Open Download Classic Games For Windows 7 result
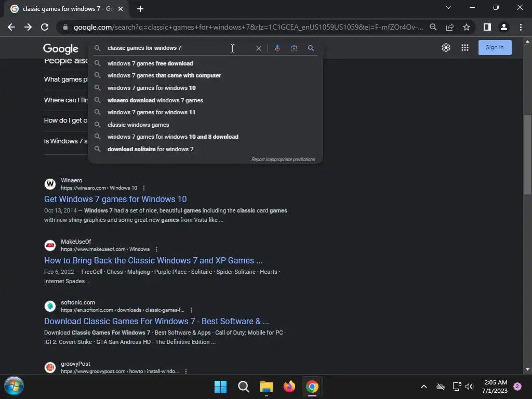 pyautogui.click(x=156, y=321)
